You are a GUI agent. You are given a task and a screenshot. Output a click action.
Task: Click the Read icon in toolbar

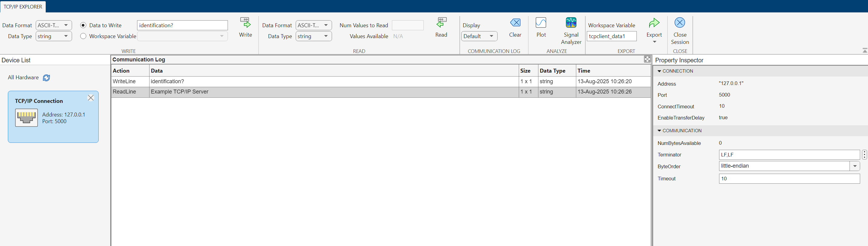pyautogui.click(x=441, y=23)
